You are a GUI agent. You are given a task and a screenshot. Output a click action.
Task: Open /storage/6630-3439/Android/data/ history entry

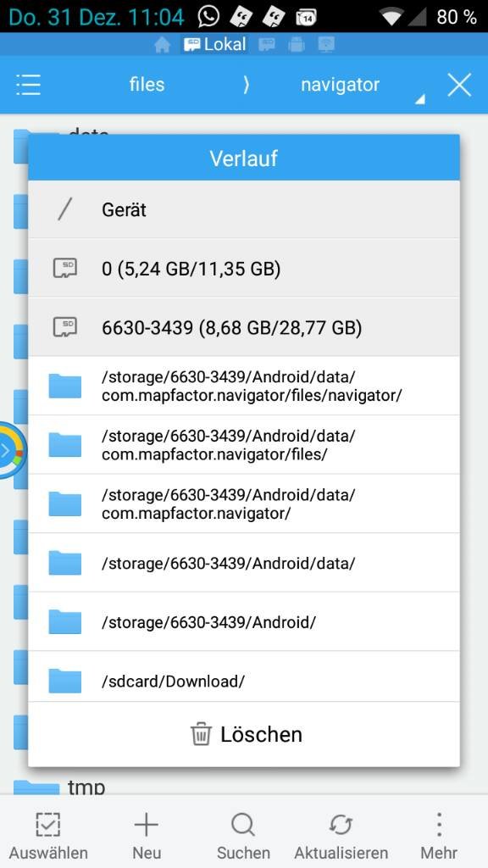pyautogui.click(x=244, y=563)
